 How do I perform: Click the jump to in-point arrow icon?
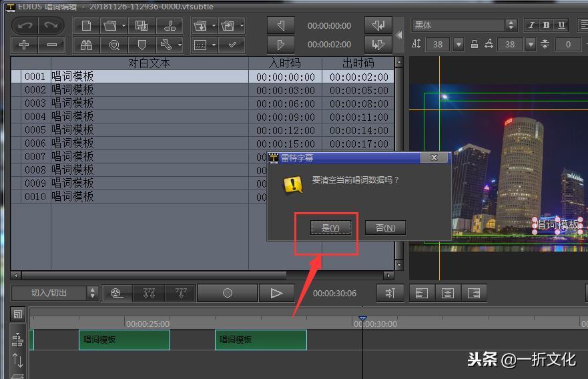click(378, 25)
